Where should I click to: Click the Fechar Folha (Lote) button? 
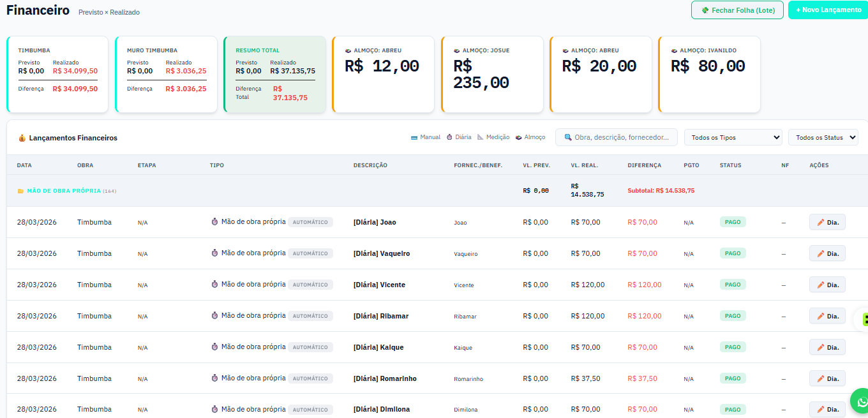pos(737,10)
